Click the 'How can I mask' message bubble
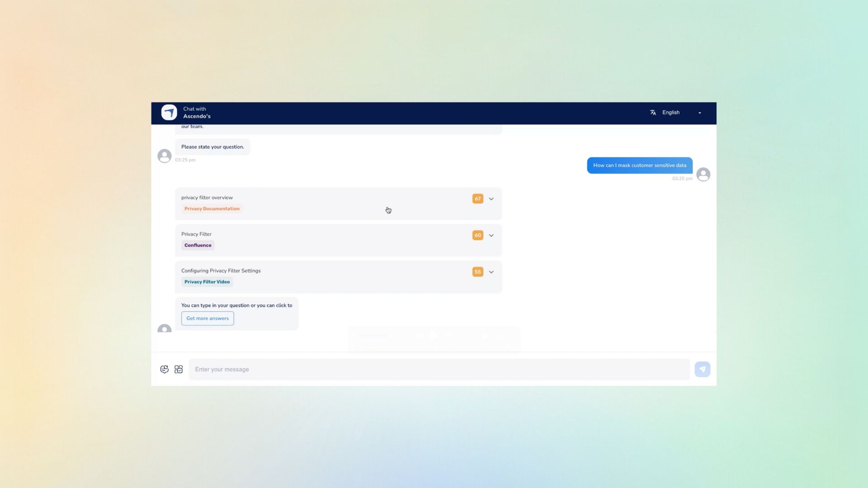 (639, 165)
